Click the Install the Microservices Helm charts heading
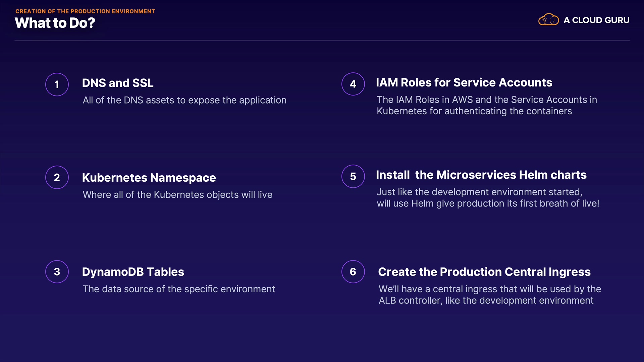The width and height of the screenshot is (644, 362). tap(481, 175)
